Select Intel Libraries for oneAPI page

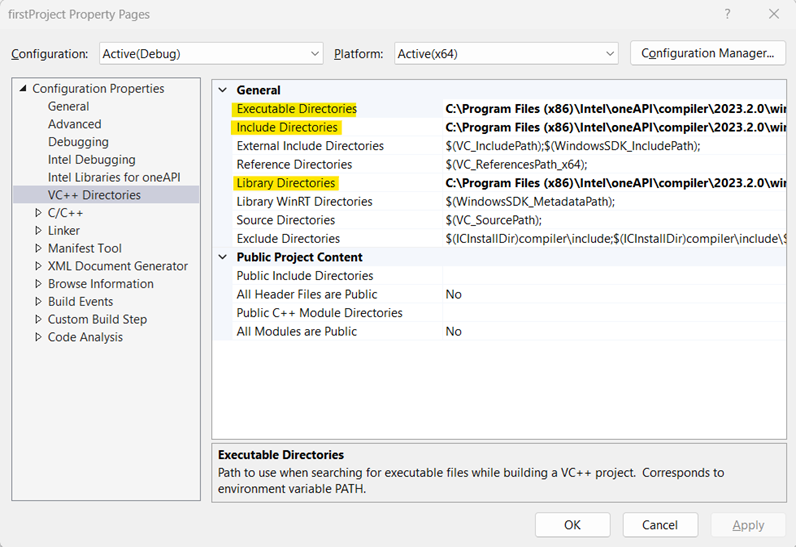(x=105, y=177)
